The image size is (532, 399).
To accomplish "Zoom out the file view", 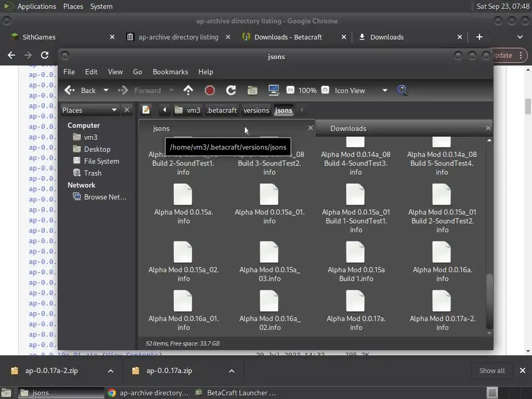I will [290, 90].
